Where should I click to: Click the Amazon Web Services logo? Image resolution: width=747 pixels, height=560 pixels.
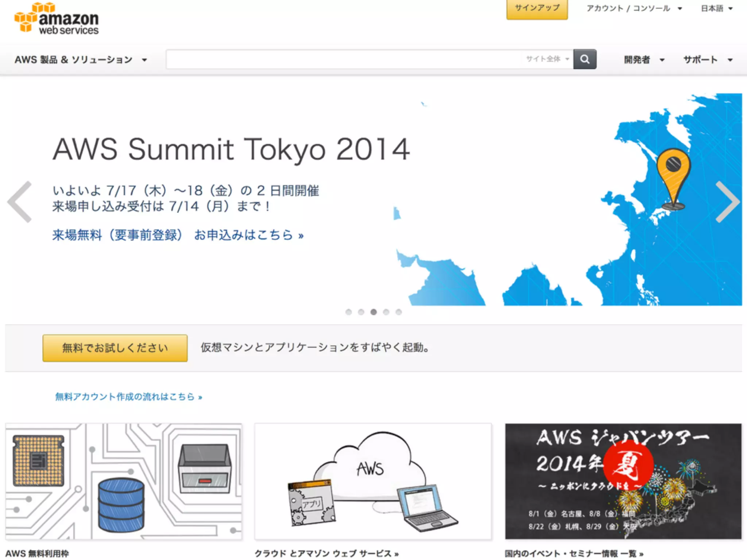(x=57, y=19)
